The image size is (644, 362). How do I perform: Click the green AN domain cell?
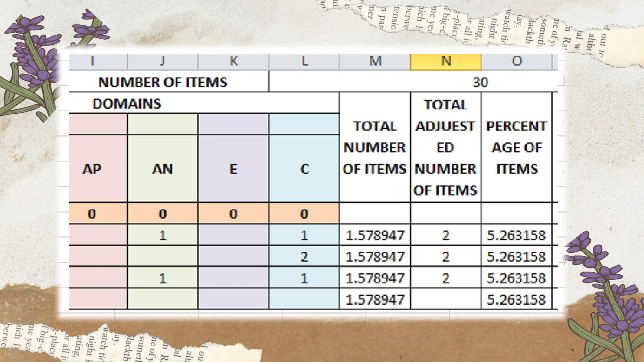click(163, 169)
